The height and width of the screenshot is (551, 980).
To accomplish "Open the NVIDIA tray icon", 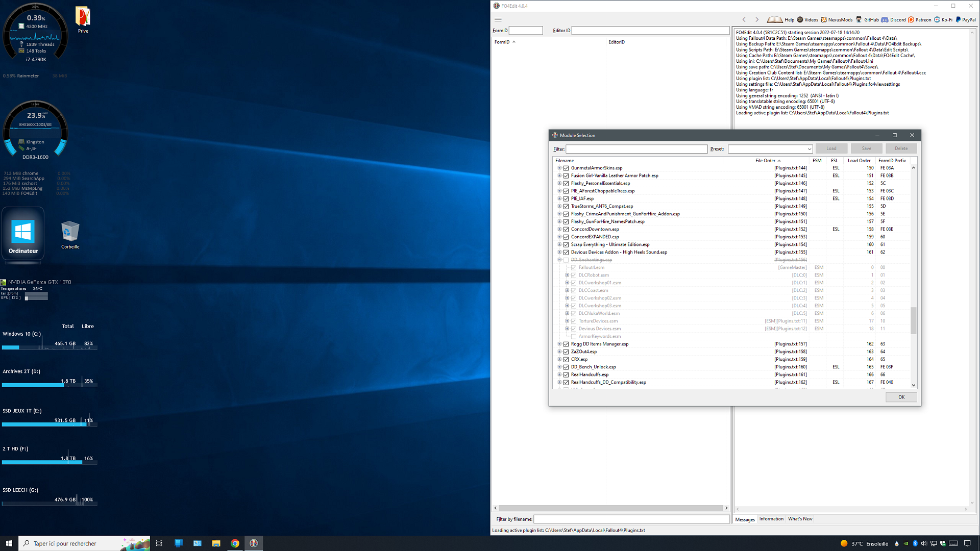I will pos(906,543).
